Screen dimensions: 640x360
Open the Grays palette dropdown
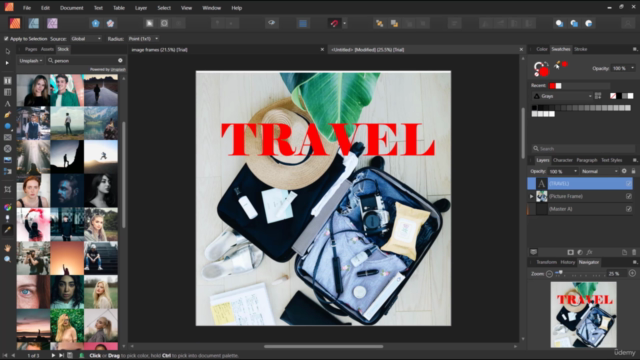[562, 96]
